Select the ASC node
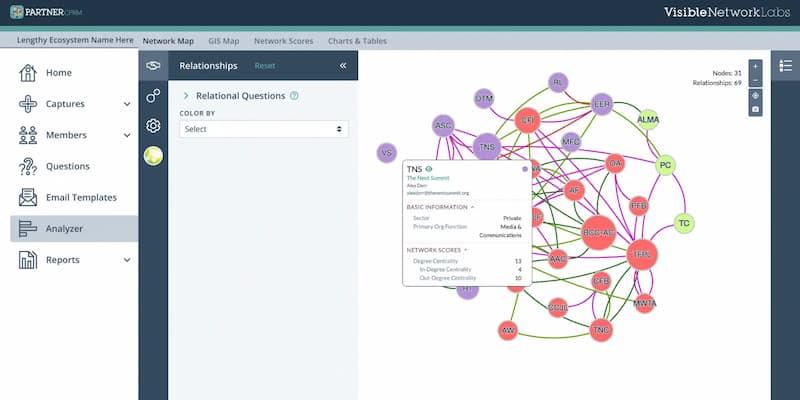 pyautogui.click(x=443, y=126)
